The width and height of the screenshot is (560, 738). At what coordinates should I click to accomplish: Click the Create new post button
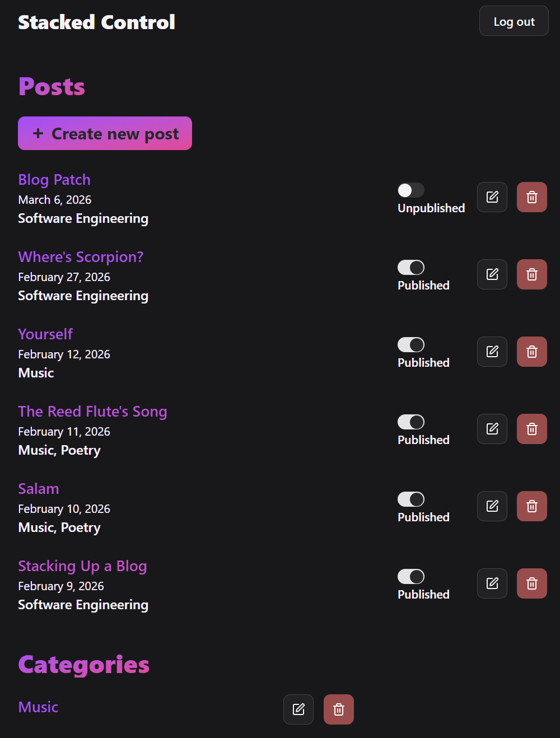coord(105,133)
